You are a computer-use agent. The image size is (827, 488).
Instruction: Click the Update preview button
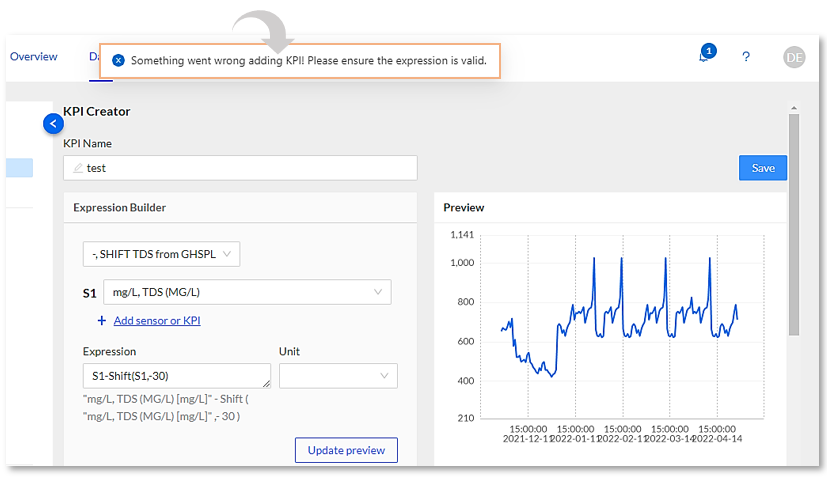pyautogui.click(x=346, y=450)
